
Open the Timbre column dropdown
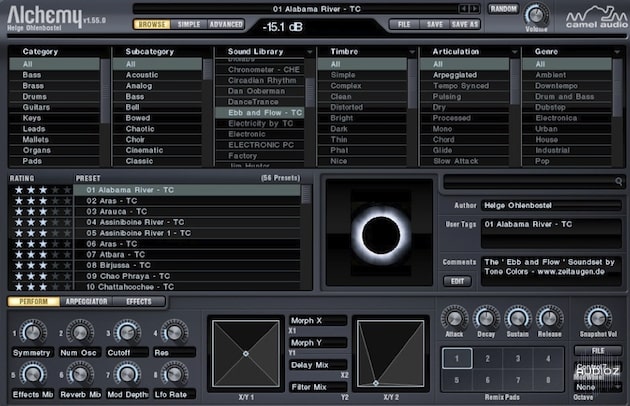point(412,52)
